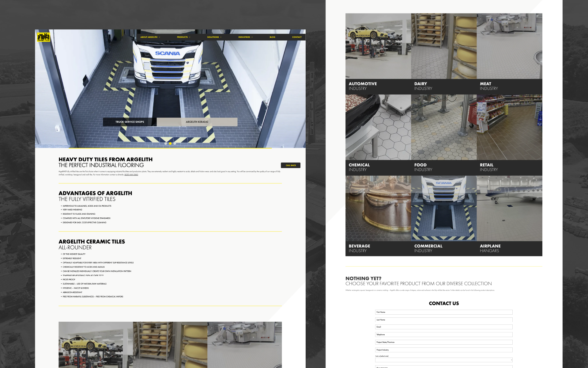Viewport: 588px width, 368px height.
Task: Click the Commercial Industry caption label
Action: tap(428, 248)
